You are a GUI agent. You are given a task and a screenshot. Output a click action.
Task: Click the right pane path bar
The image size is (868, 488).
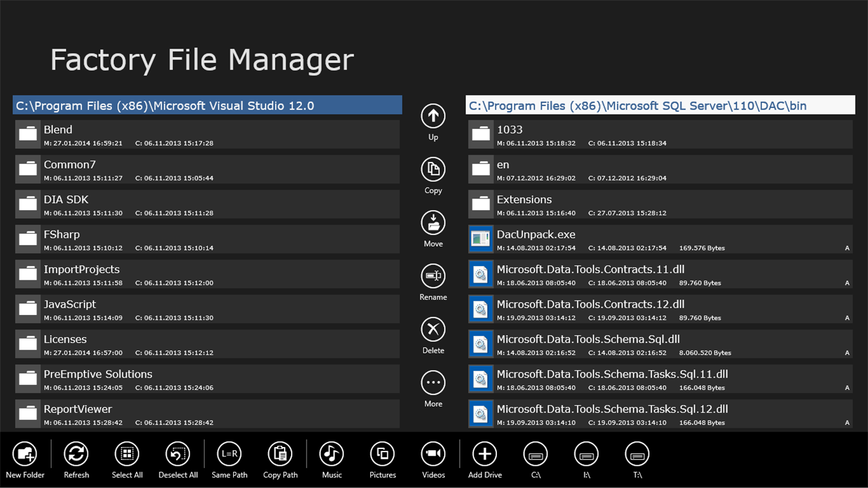click(660, 105)
